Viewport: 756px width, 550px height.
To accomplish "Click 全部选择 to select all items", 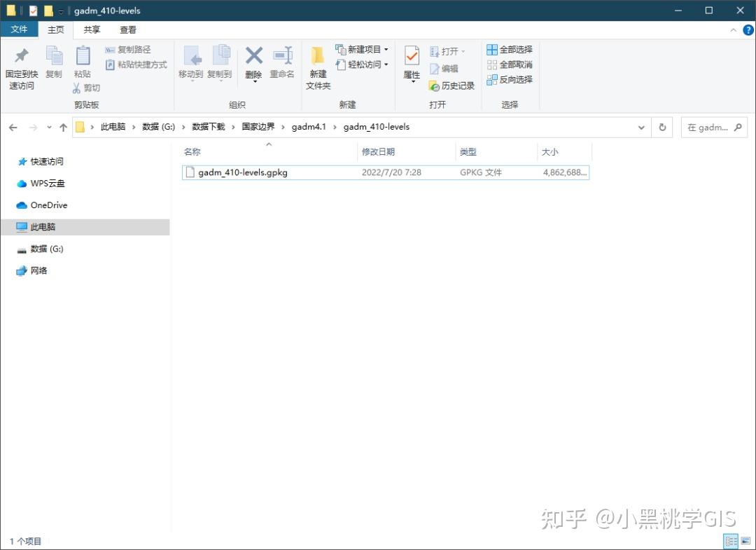I will (x=509, y=49).
